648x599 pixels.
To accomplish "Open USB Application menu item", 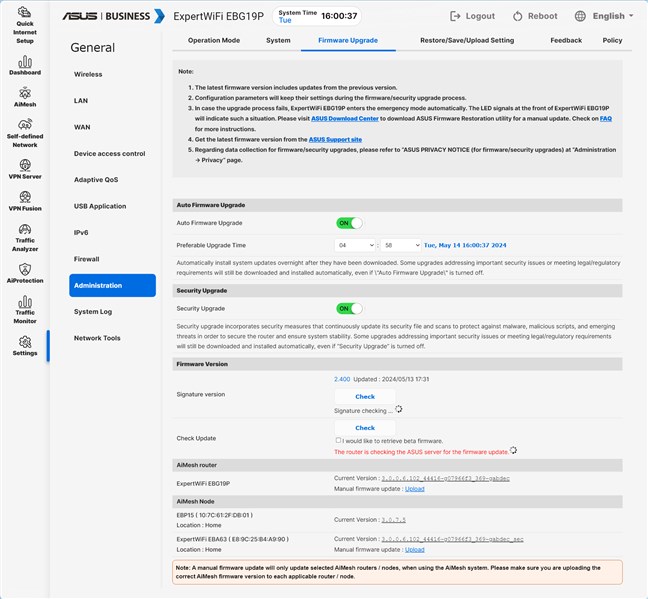I will click(100, 206).
